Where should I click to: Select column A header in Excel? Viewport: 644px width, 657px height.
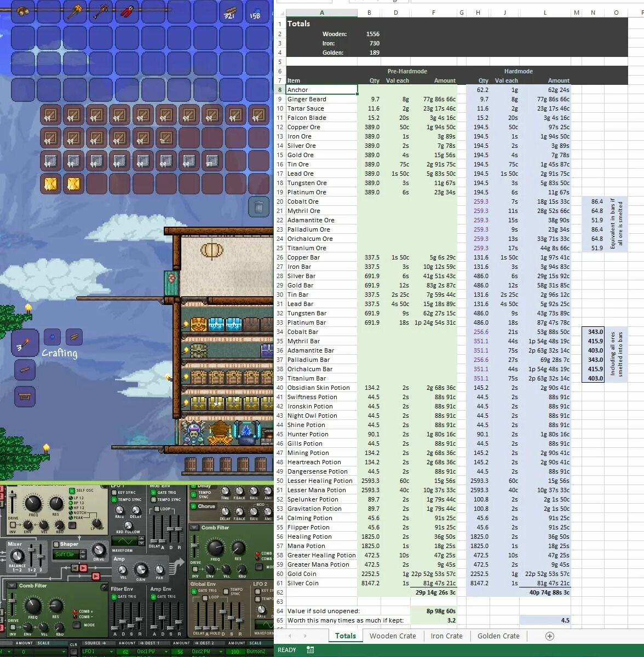click(321, 13)
